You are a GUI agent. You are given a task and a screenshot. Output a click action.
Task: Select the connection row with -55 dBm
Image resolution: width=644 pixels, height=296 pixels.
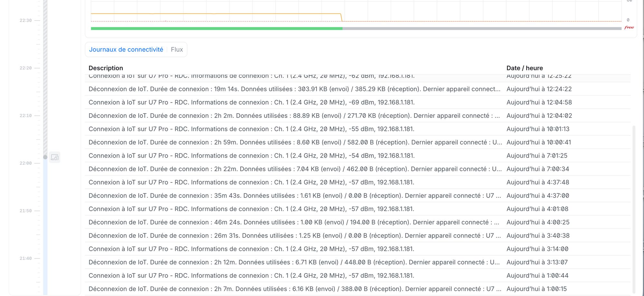(357, 129)
